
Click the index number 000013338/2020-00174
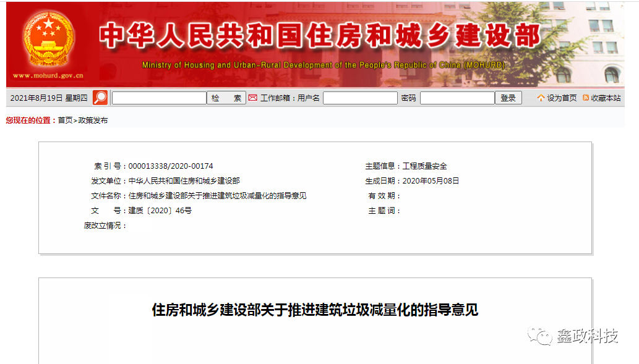tap(170, 166)
